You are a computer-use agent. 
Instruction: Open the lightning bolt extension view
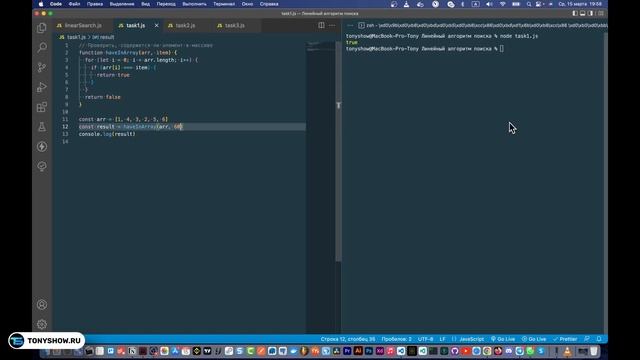coord(42,147)
